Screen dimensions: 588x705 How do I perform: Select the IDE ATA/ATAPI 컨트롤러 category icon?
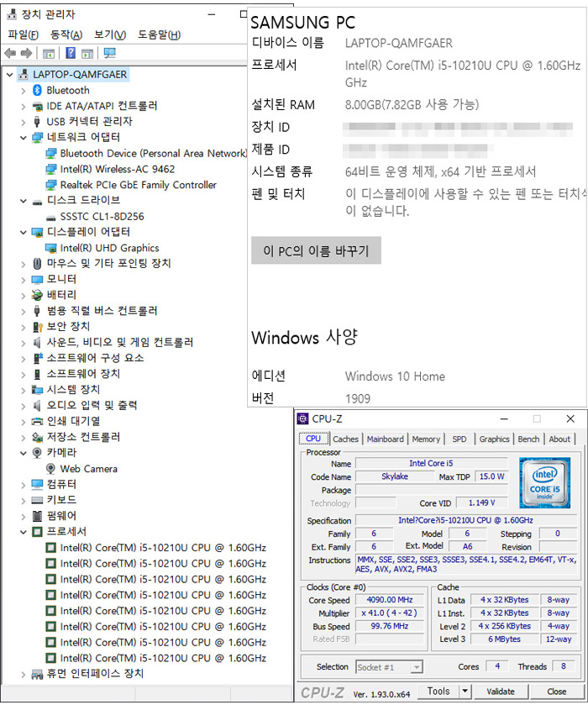pos(37,107)
